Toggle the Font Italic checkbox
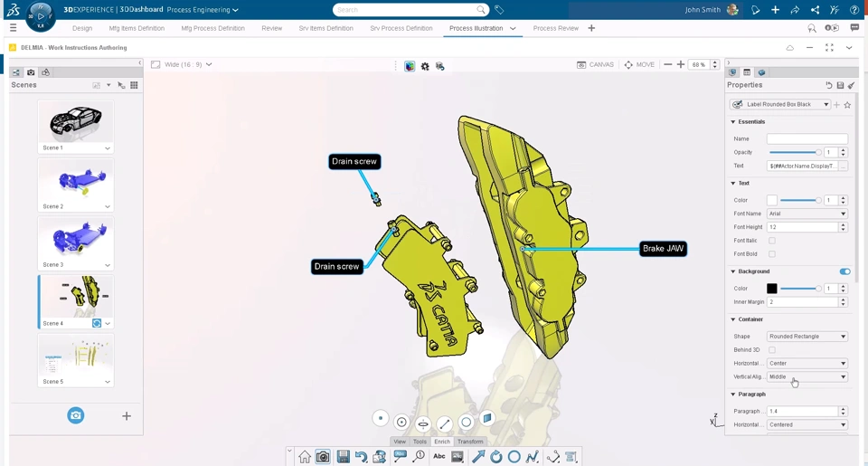This screenshot has height=466, width=868. coord(771,241)
